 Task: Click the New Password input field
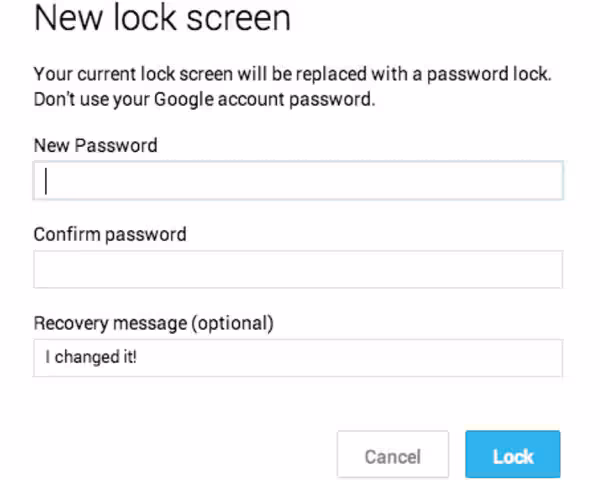(x=298, y=181)
